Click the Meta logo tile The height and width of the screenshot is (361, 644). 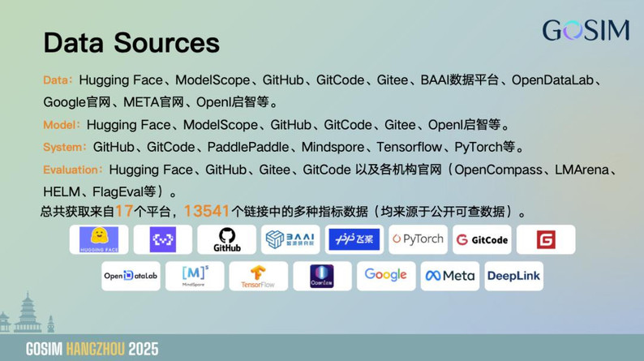[x=450, y=276]
